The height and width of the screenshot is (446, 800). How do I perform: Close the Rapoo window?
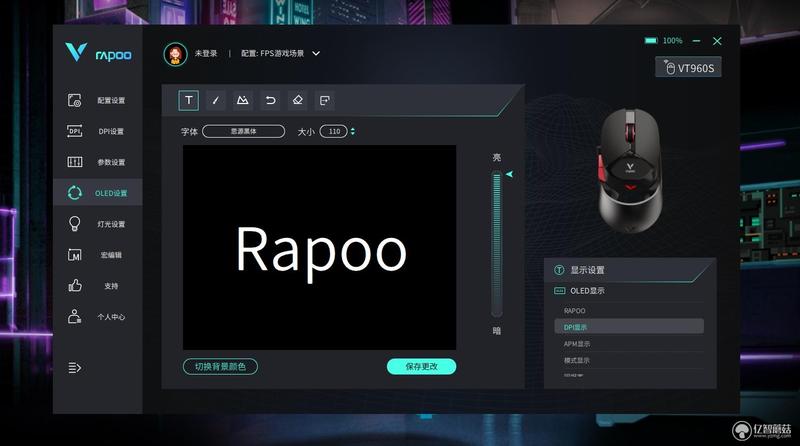point(717,41)
